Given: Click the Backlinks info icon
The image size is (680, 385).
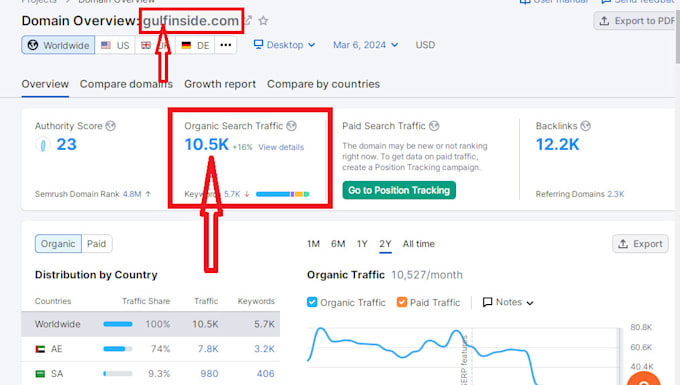Looking at the screenshot, I should (x=585, y=126).
